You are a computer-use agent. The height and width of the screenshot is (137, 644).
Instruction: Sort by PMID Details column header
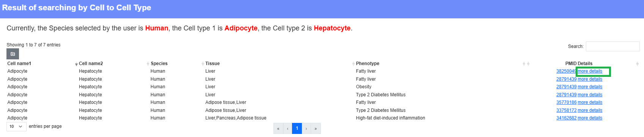(579, 64)
